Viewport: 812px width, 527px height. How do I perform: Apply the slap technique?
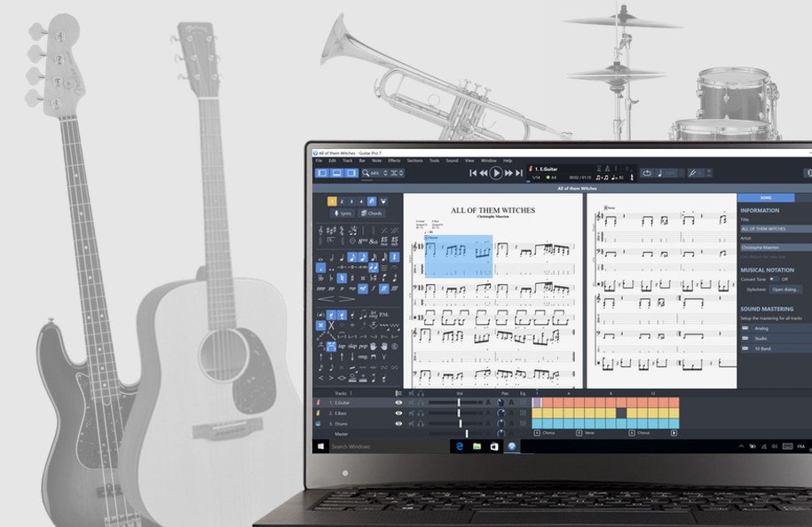[352, 346]
